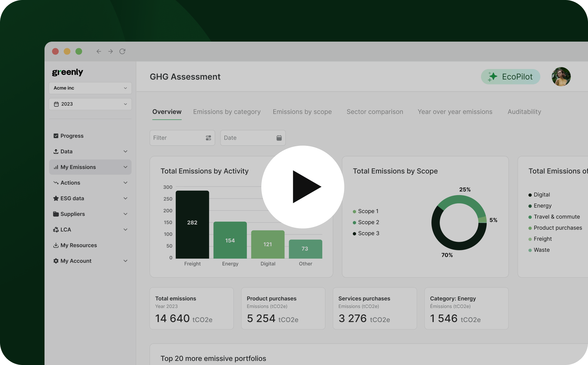Click the LCA recycle icon
The height and width of the screenshot is (365, 588).
(56, 229)
